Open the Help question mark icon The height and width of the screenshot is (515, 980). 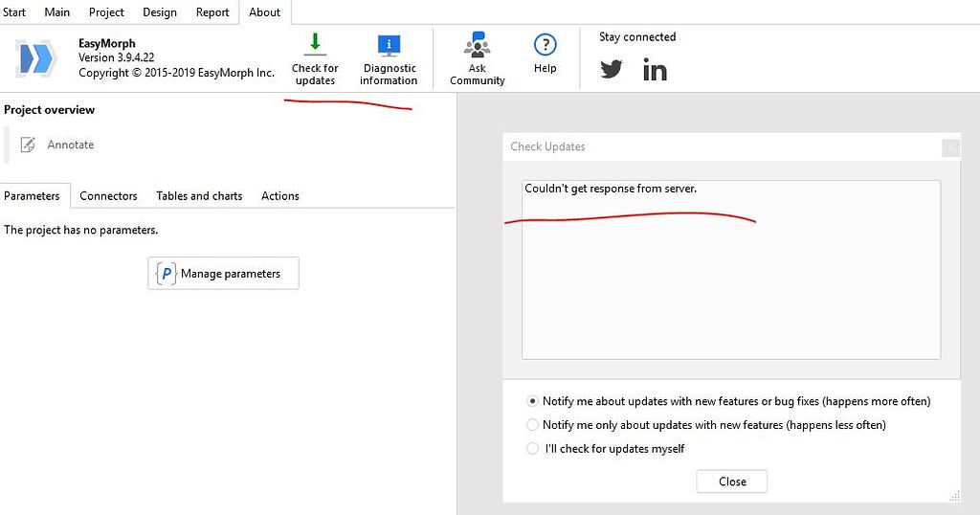[x=545, y=45]
